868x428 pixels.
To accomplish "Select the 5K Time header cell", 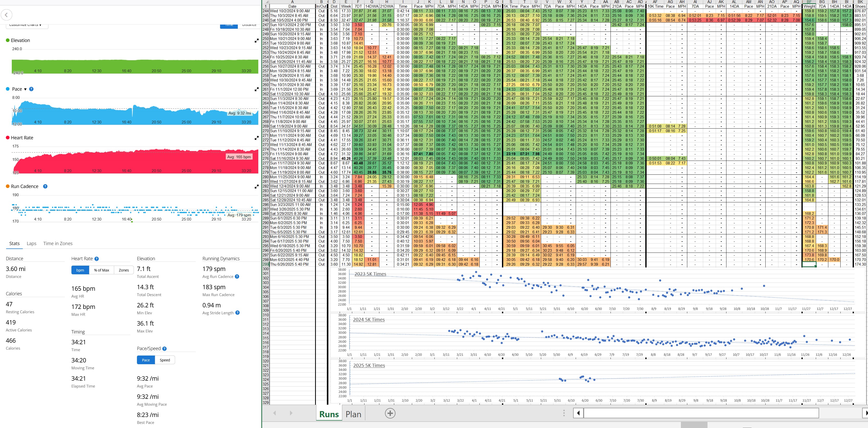I will tap(511, 6).
